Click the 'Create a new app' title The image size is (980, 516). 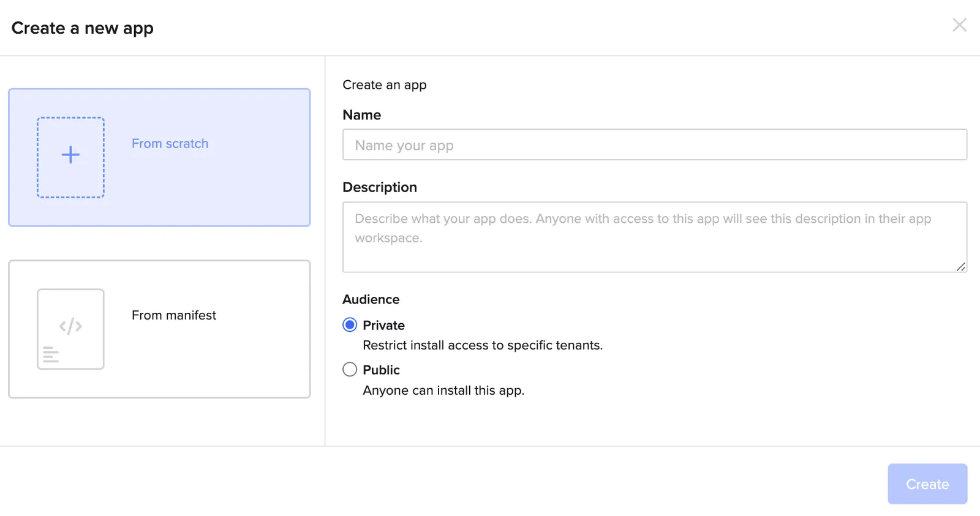(83, 28)
